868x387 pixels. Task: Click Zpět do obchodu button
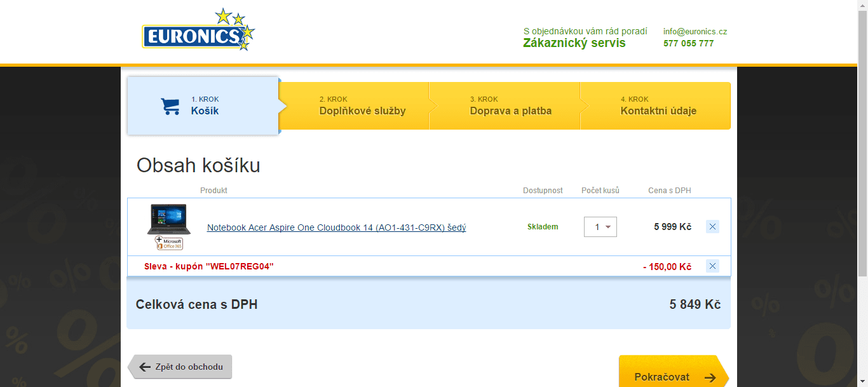tap(180, 367)
